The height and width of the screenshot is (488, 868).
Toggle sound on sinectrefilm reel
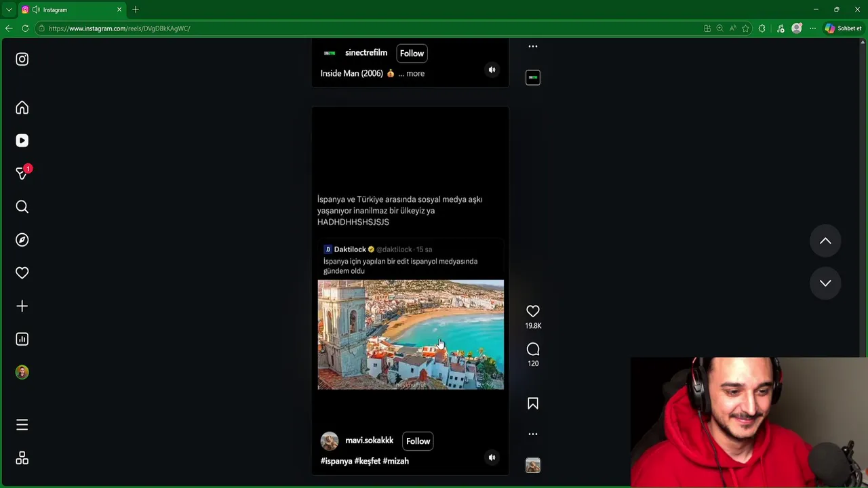click(x=492, y=70)
